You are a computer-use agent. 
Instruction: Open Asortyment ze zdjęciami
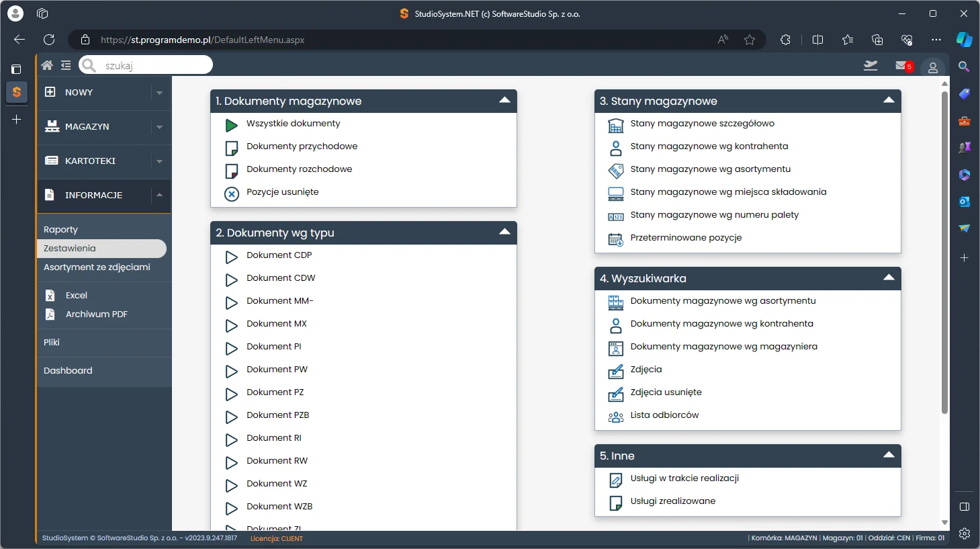(x=97, y=267)
